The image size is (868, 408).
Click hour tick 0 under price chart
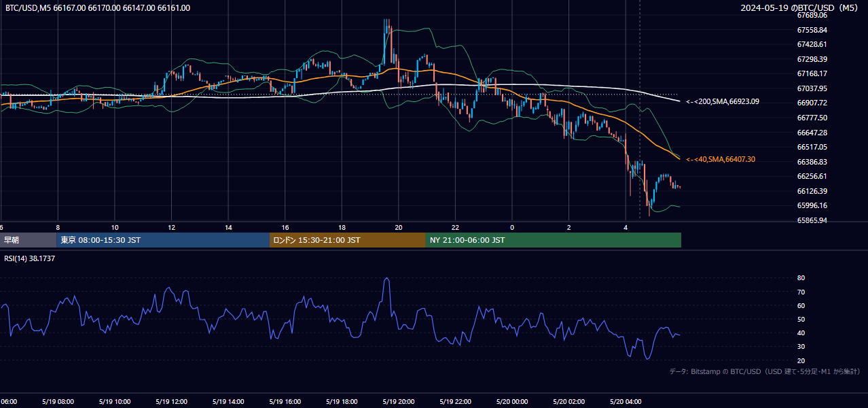[512, 227]
